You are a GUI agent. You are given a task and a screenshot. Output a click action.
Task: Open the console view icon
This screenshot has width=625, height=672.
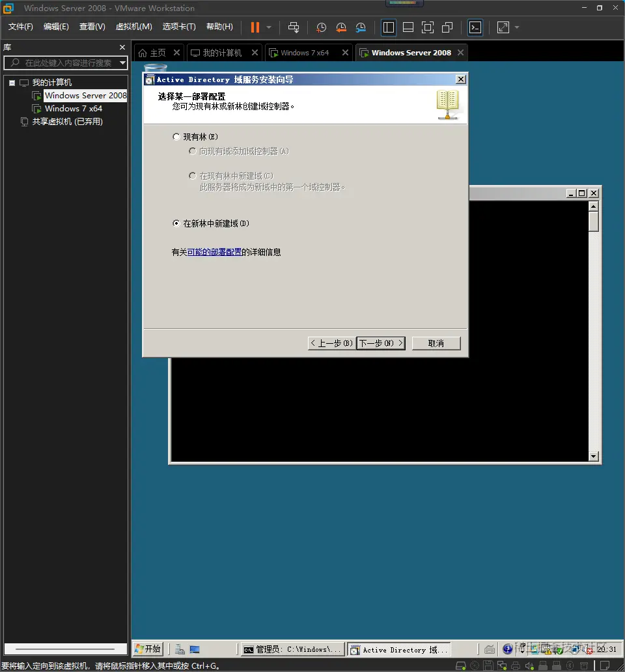click(x=475, y=27)
